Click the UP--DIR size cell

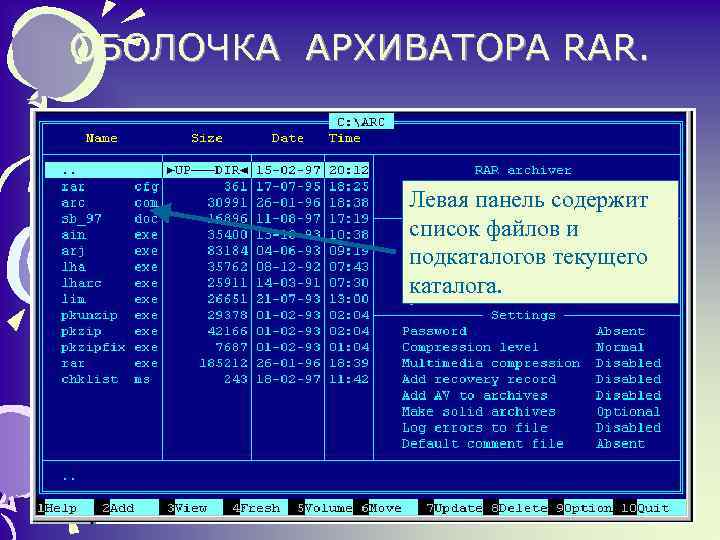(x=207, y=170)
